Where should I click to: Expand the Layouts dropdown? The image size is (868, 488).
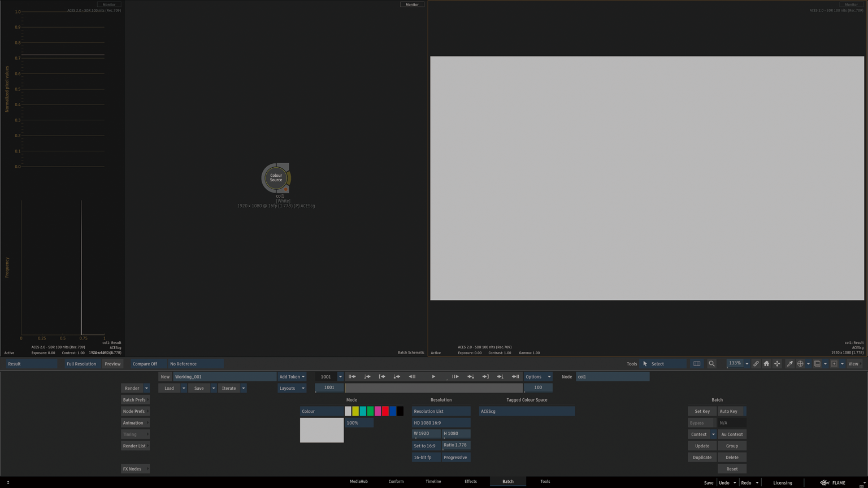click(x=292, y=388)
